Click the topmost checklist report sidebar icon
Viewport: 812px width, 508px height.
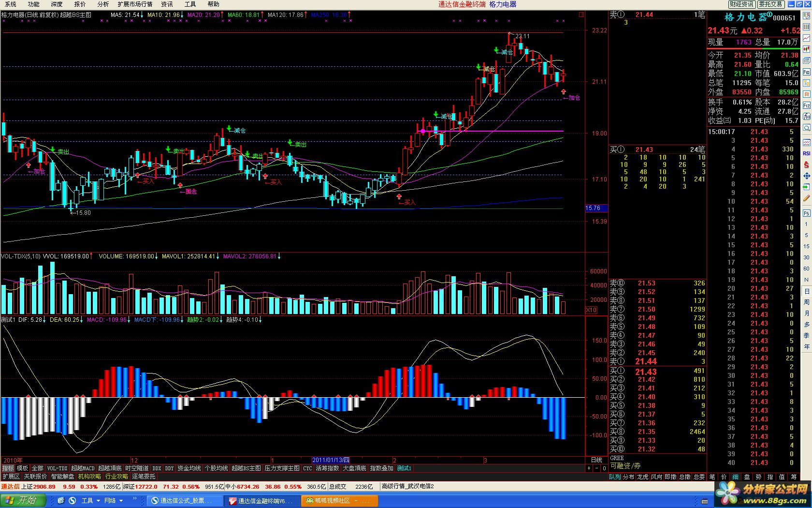[806, 15]
